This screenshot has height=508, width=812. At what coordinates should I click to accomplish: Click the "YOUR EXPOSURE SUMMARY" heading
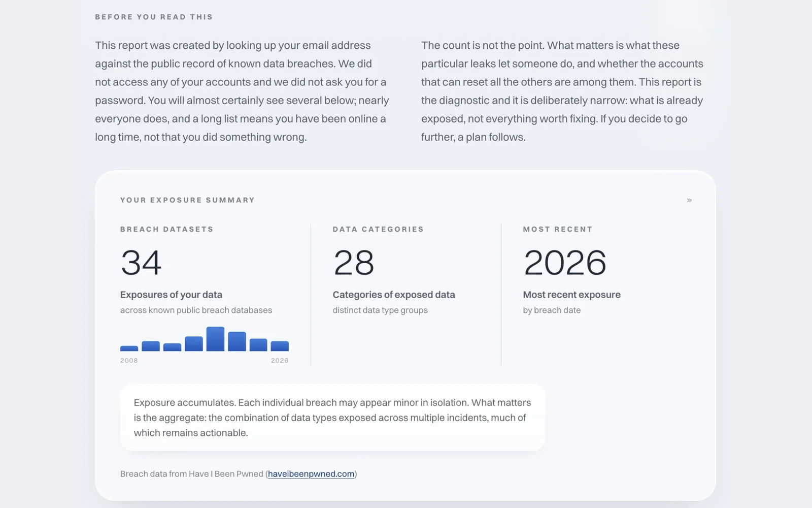point(187,200)
